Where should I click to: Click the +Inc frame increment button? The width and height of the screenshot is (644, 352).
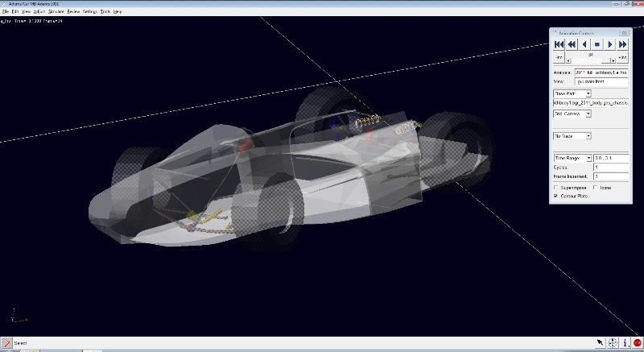(x=622, y=58)
